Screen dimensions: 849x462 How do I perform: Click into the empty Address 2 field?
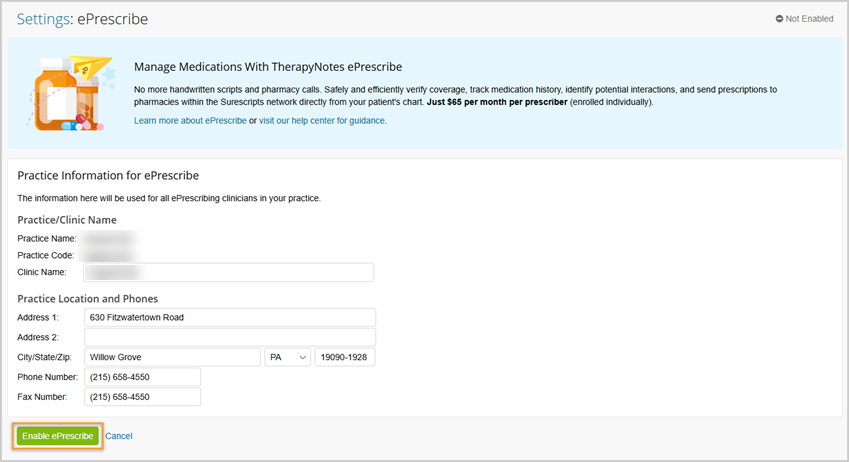(x=230, y=337)
